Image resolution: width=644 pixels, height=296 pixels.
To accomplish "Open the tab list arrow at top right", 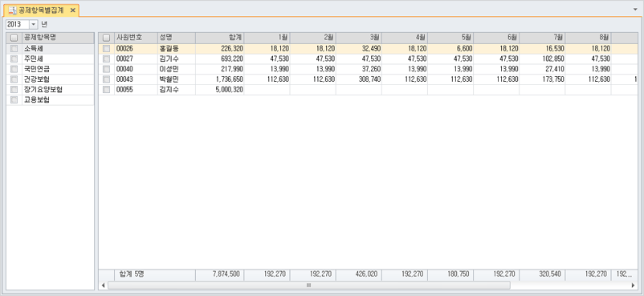I will click(x=636, y=8).
